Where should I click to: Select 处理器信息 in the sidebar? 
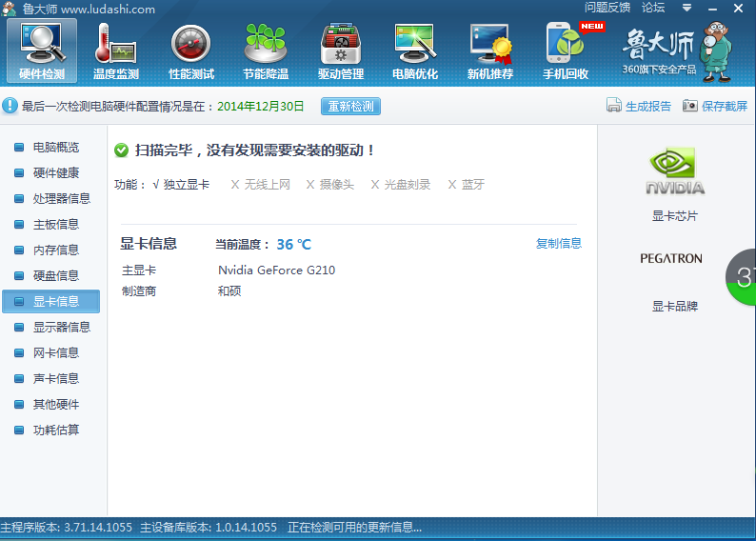tap(61, 198)
